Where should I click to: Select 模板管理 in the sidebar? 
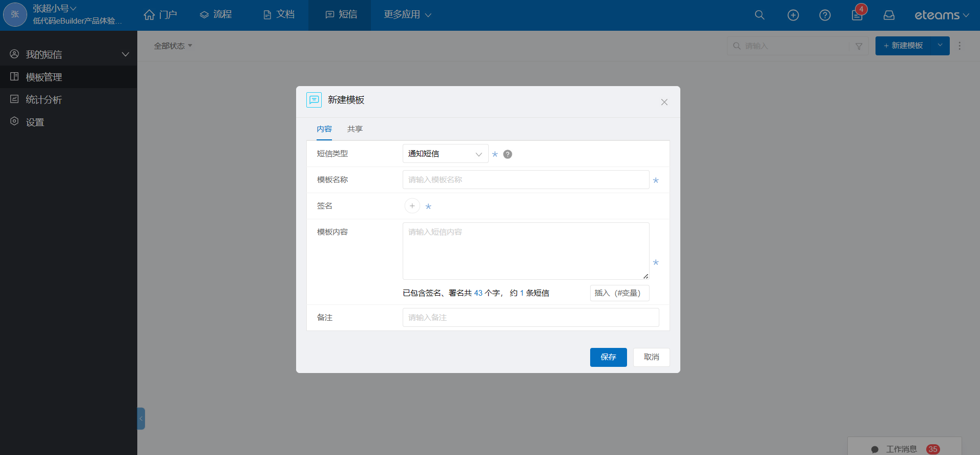click(69, 77)
